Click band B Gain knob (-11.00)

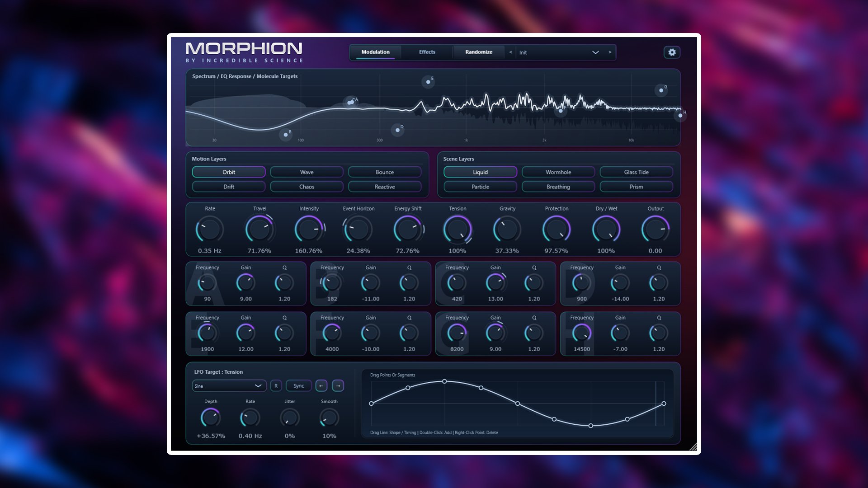(371, 283)
